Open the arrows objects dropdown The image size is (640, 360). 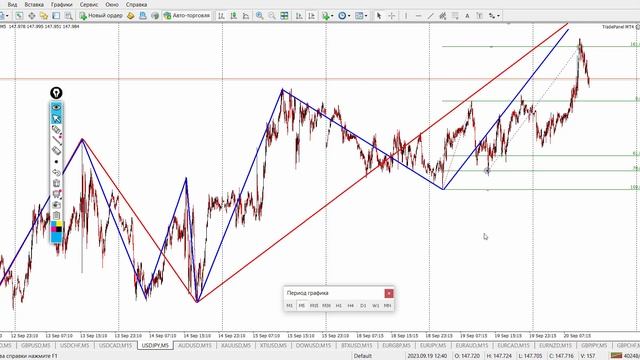pyautogui.click(x=494, y=16)
